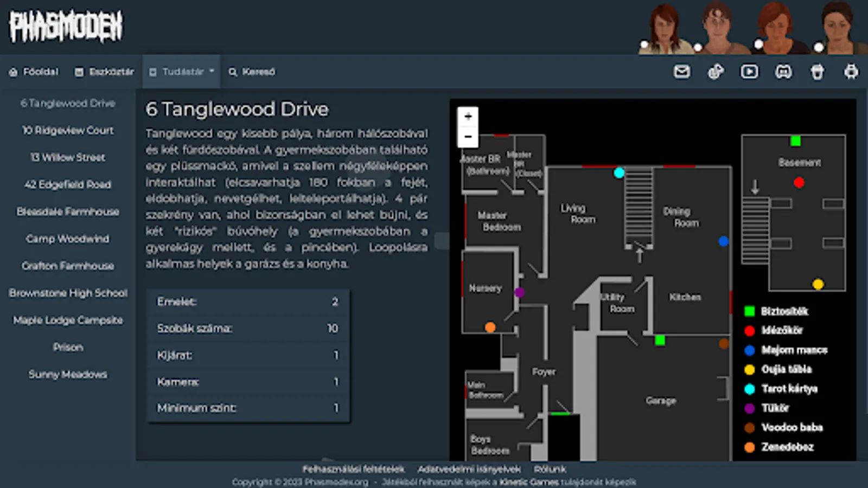The image size is (868, 488).
Task: Click the orange music box marker in Nursery
Action: [x=490, y=327]
